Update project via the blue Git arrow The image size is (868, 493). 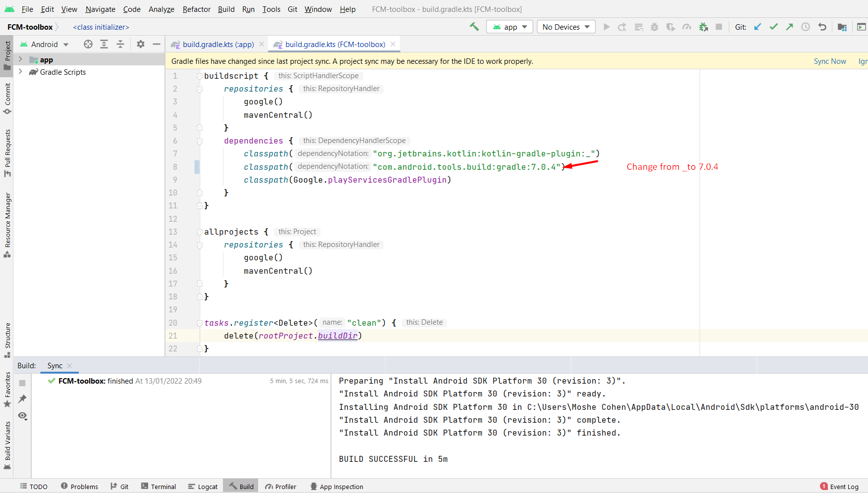757,27
